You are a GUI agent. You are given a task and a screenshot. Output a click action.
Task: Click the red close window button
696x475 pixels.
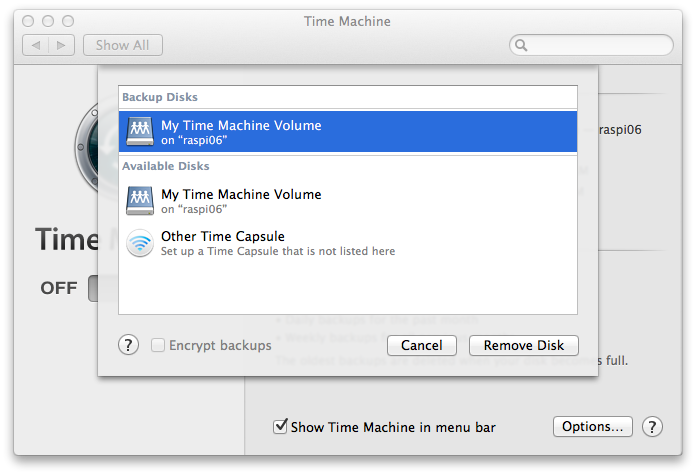coord(28,21)
